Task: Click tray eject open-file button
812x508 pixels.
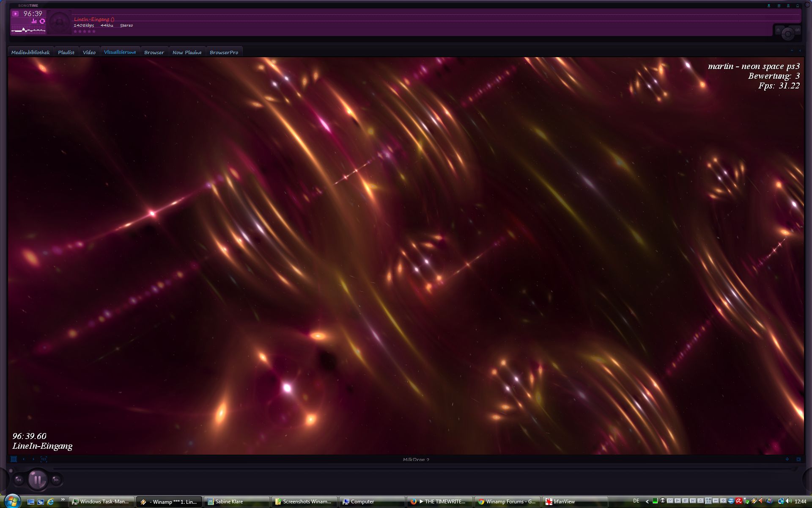Action: [x=700, y=501]
